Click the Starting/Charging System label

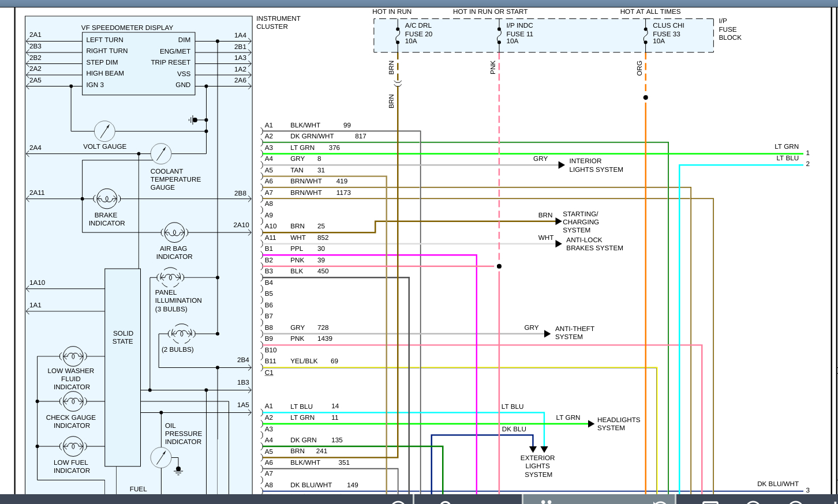click(580, 222)
